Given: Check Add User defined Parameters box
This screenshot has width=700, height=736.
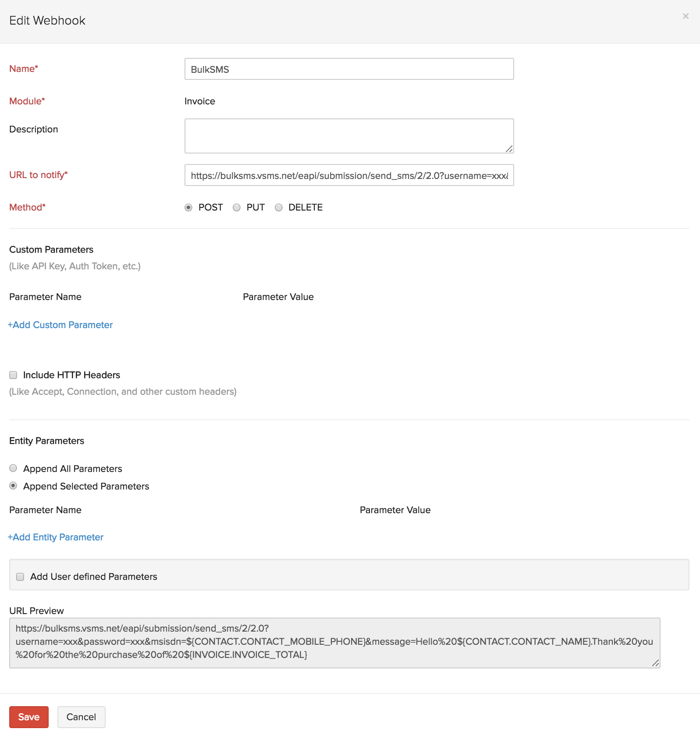Looking at the screenshot, I should 20,577.
